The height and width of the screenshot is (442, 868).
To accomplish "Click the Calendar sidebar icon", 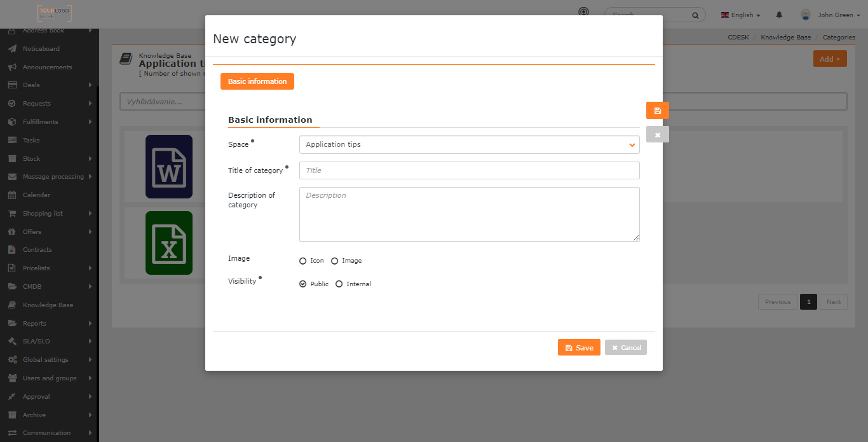I will click(11, 195).
